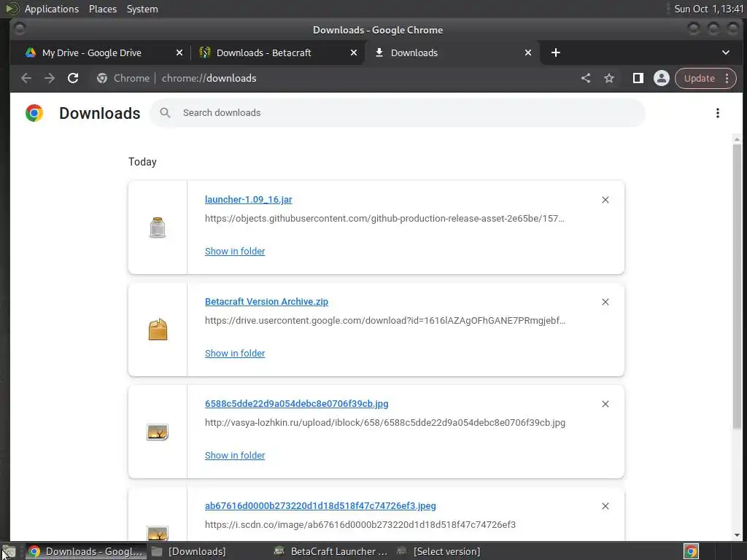
Task: Go back with the browser back arrow
Action: click(26, 78)
